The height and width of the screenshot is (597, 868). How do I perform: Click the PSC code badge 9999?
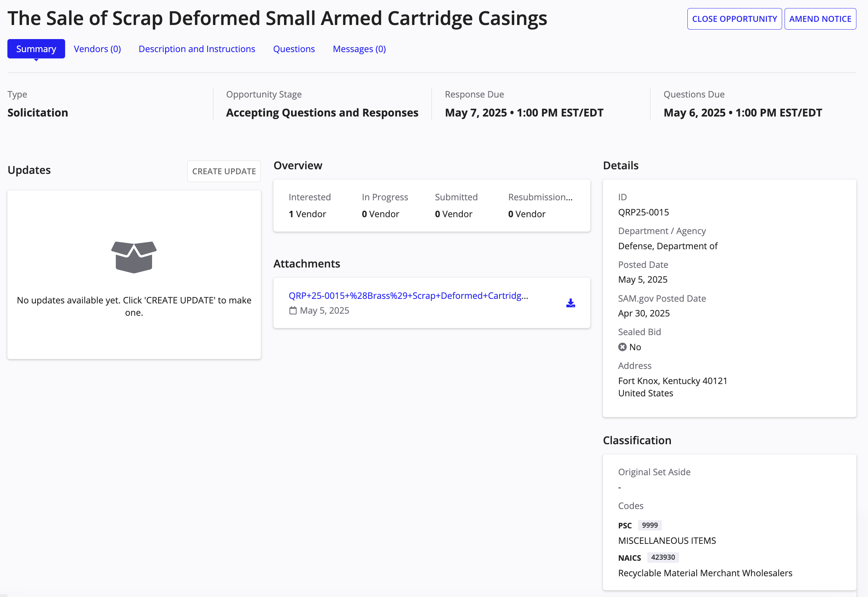click(650, 525)
